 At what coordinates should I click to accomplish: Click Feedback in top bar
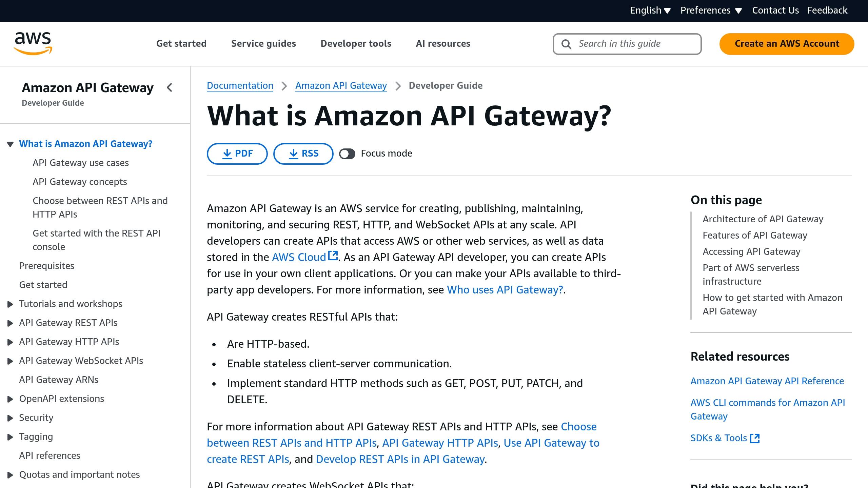coord(827,11)
